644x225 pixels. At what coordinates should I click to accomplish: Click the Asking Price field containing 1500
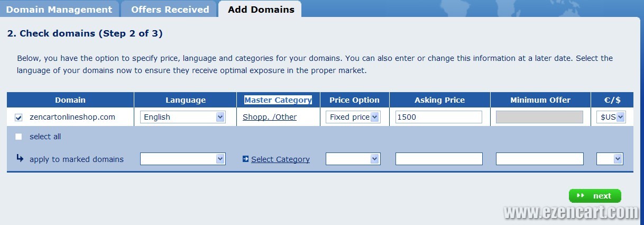pyautogui.click(x=438, y=117)
